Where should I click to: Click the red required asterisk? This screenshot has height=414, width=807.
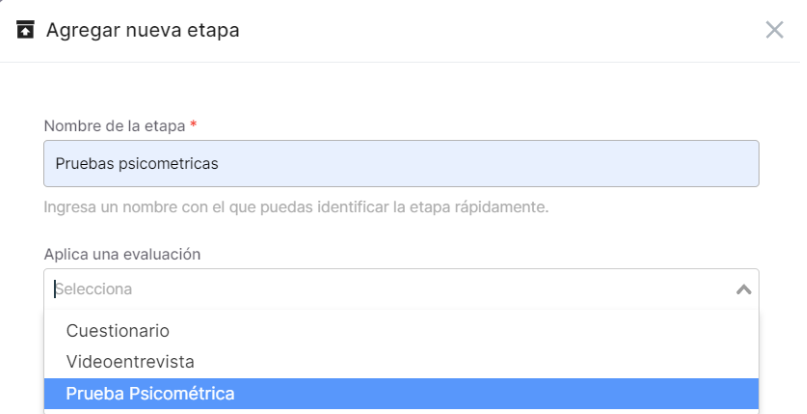click(194, 125)
